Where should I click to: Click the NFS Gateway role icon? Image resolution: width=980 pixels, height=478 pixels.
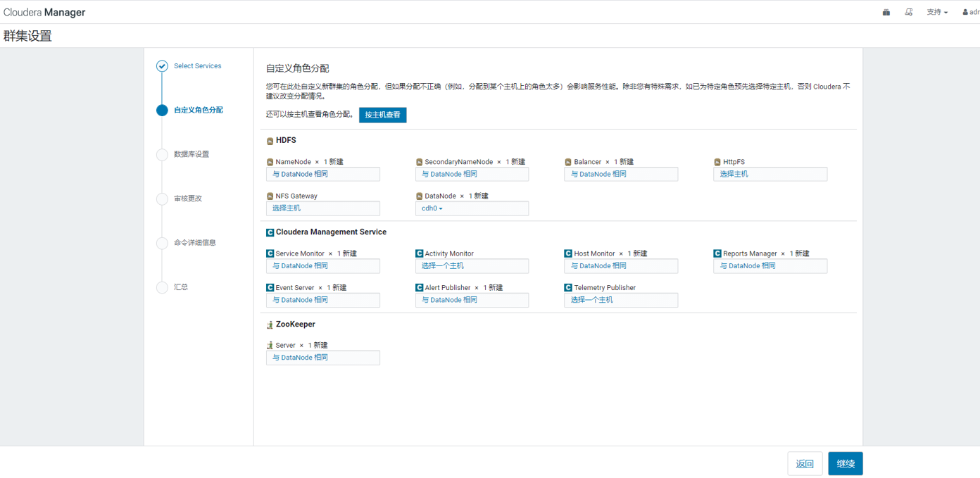point(270,196)
